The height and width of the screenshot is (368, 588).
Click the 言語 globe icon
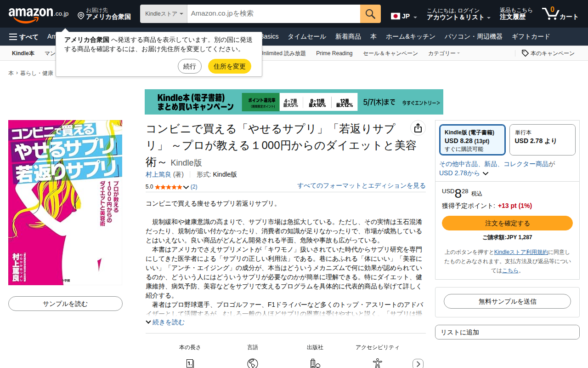point(253,363)
